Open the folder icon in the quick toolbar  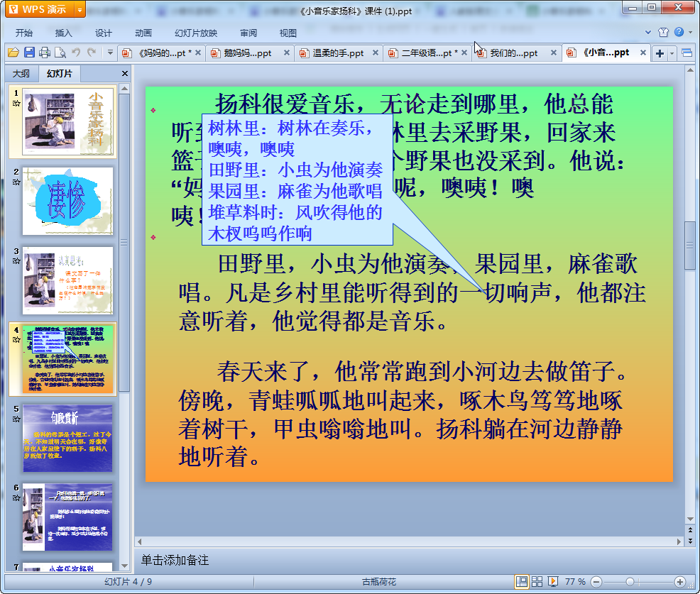pos(13,53)
